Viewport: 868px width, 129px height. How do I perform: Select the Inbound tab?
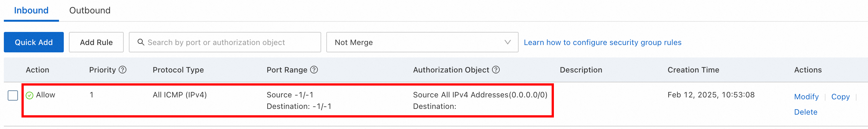pos(31,11)
